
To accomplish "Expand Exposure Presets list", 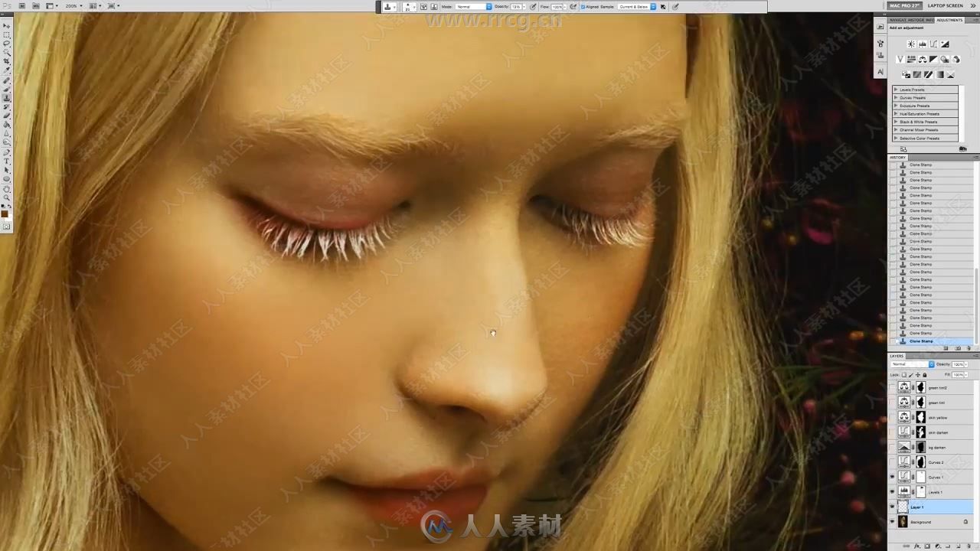I will (x=896, y=106).
